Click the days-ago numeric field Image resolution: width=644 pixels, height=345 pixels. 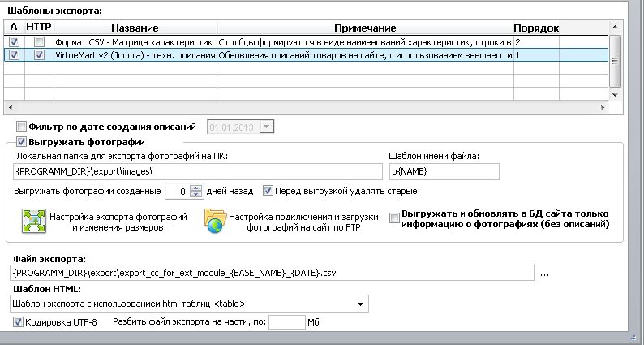coord(178,192)
